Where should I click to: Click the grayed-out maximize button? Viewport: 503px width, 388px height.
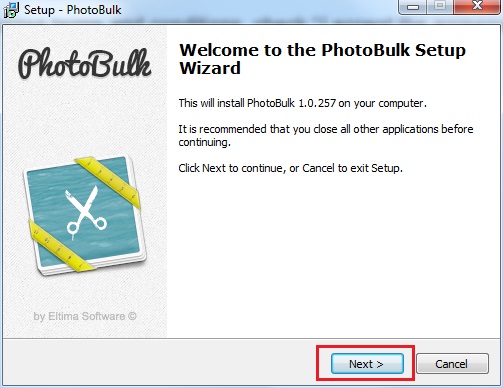point(440,6)
